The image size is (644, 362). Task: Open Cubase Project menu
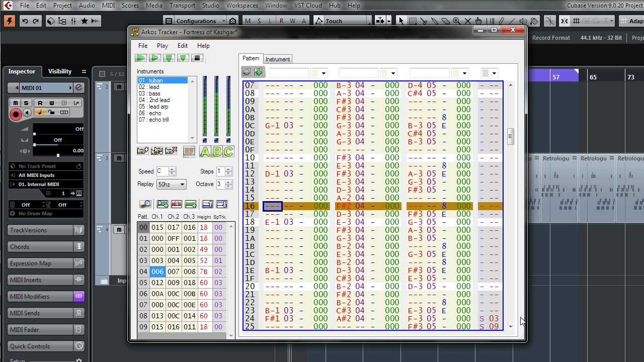click(62, 6)
